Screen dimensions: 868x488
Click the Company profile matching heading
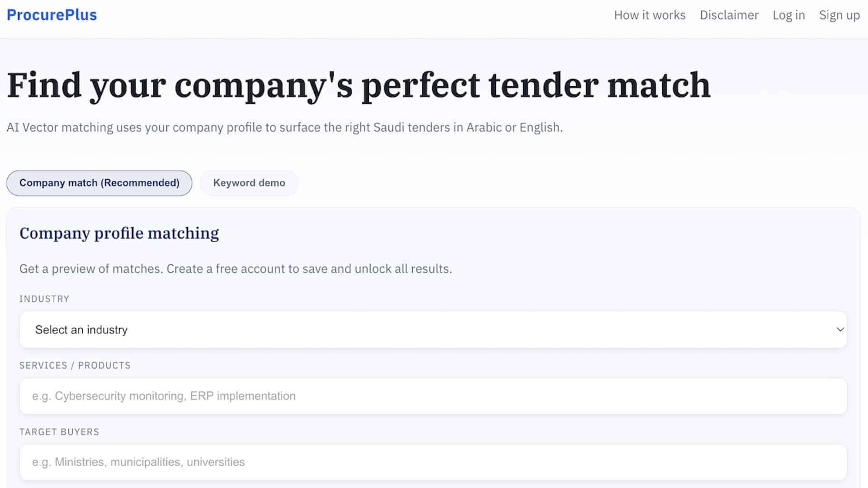click(119, 233)
